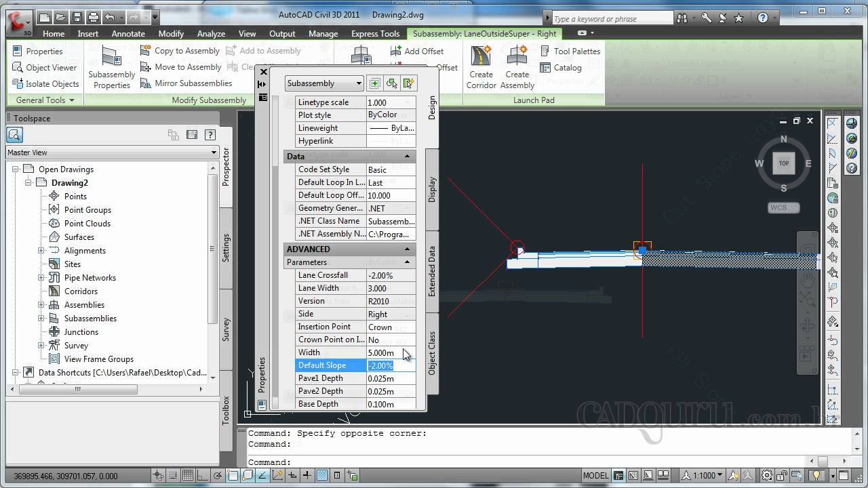Toggle Snap Mode in the status bar
Image resolution: width=868 pixels, height=488 pixels.
[x=174, y=476]
